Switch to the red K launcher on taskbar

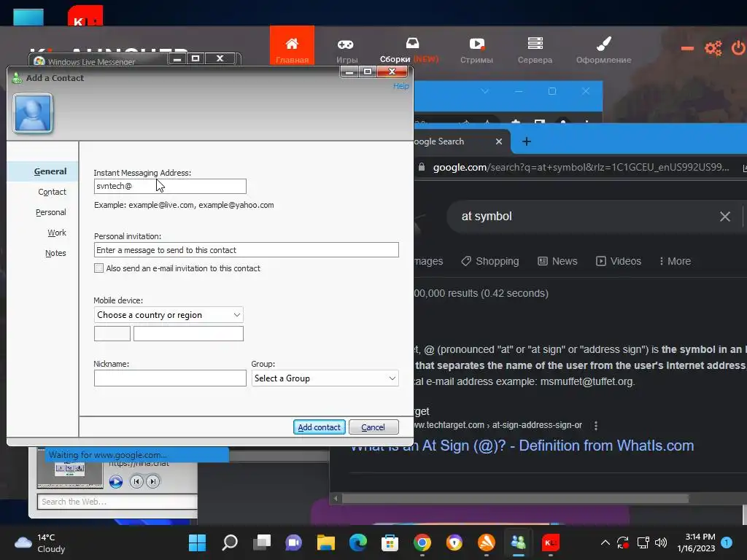point(551,542)
